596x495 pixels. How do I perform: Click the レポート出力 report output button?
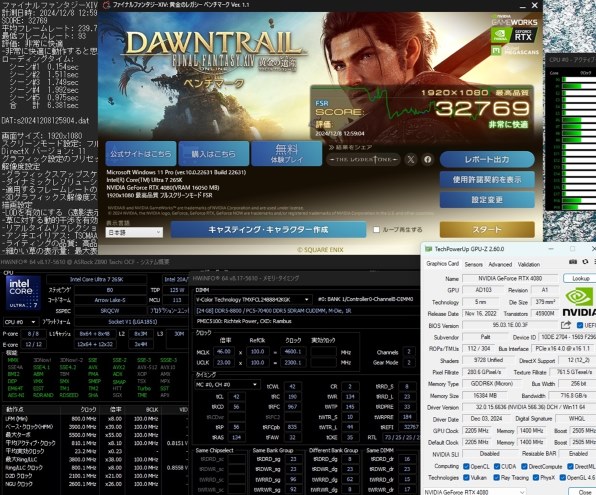click(x=487, y=160)
